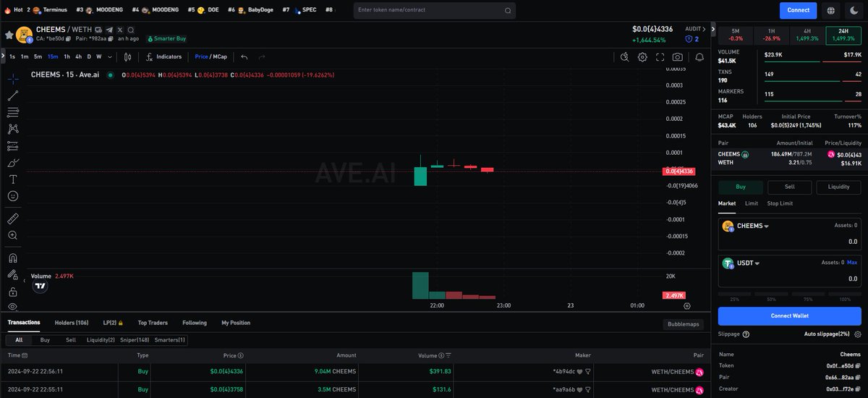Image resolution: width=868 pixels, height=398 pixels.
Task: Open price alert bell
Action: (699, 56)
